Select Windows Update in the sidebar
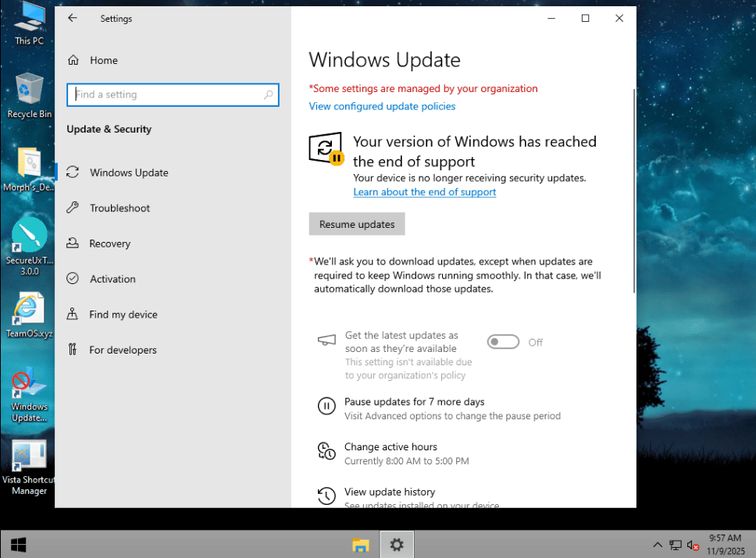Screen dimensions: 756x558 [129, 172]
